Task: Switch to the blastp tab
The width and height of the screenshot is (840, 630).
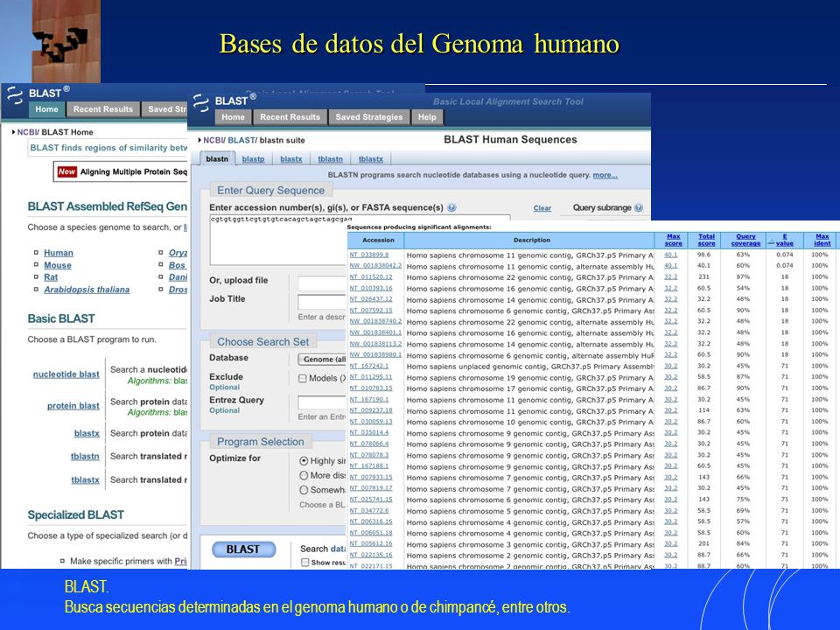Action: [x=254, y=159]
